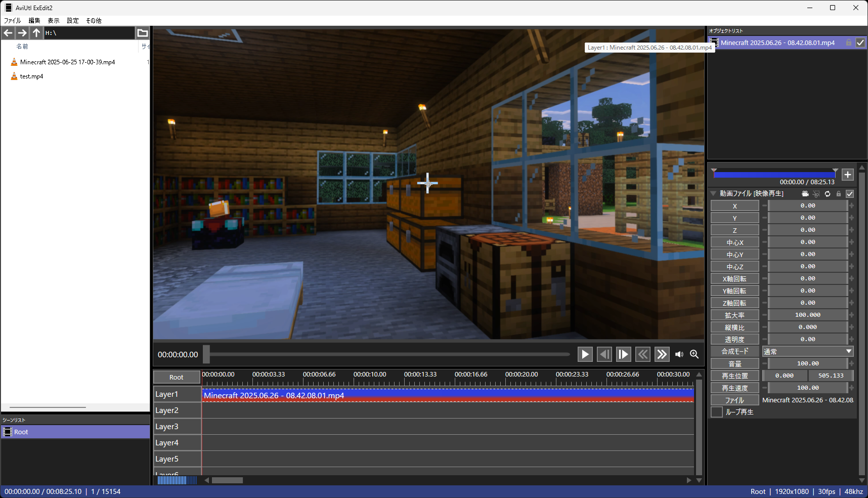Viewport: 868px width, 498px height.
Task: Click the lock icon in 動画ファイル header
Action: click(839, 194)
